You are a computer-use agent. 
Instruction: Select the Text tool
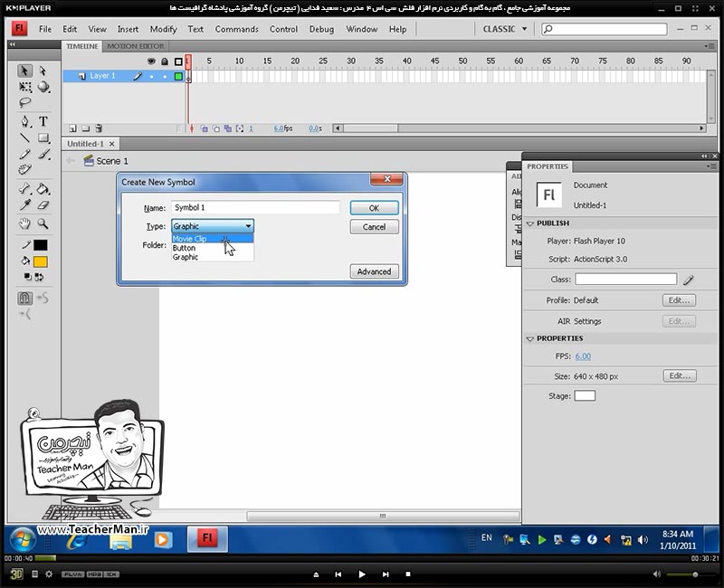tap(43, 121)
